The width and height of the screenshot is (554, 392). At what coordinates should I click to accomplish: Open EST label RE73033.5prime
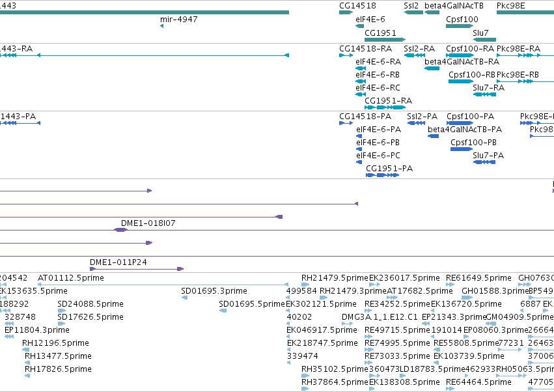(x=398, y=356)
